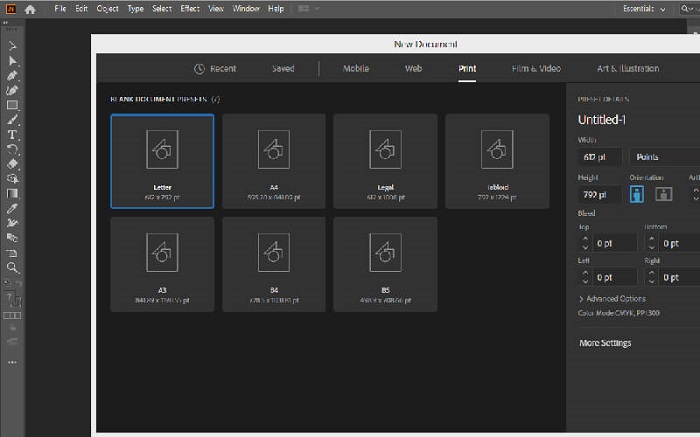Click the More Settings button
Screen dimensions: 700x437
pos(605,343)
